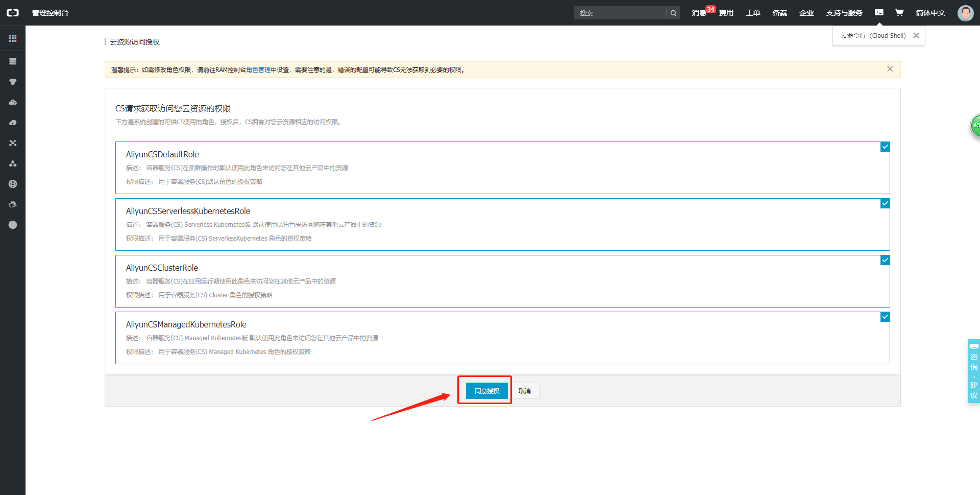The image size is (980, 495).
Task: Click the 云资源访问授权 page heading
Action: pos(135,42)
